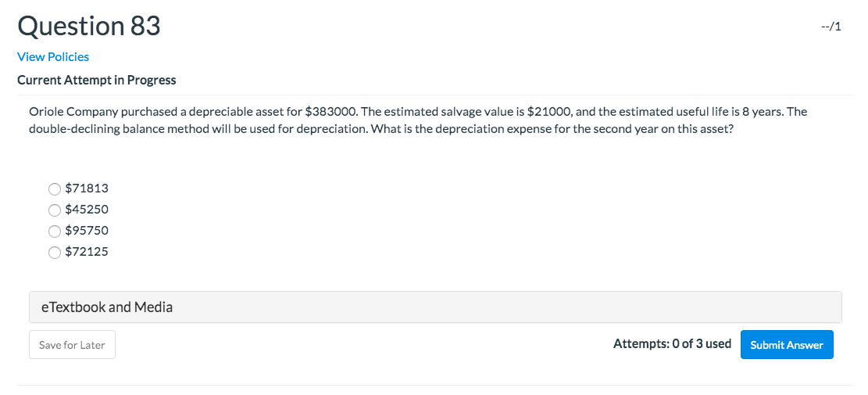
Task: Expand the eTextbook and Media section
Action: (434, 307)
